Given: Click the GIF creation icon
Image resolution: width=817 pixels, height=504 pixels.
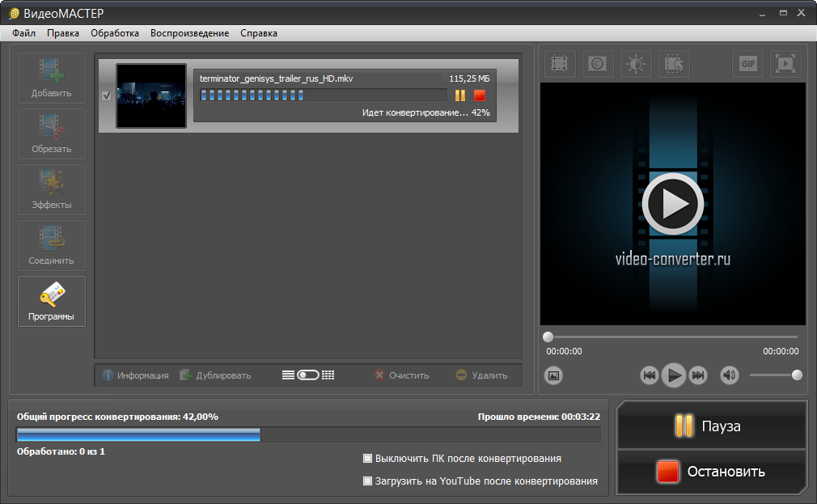Looking at the screenshot, I should point(748,64).
